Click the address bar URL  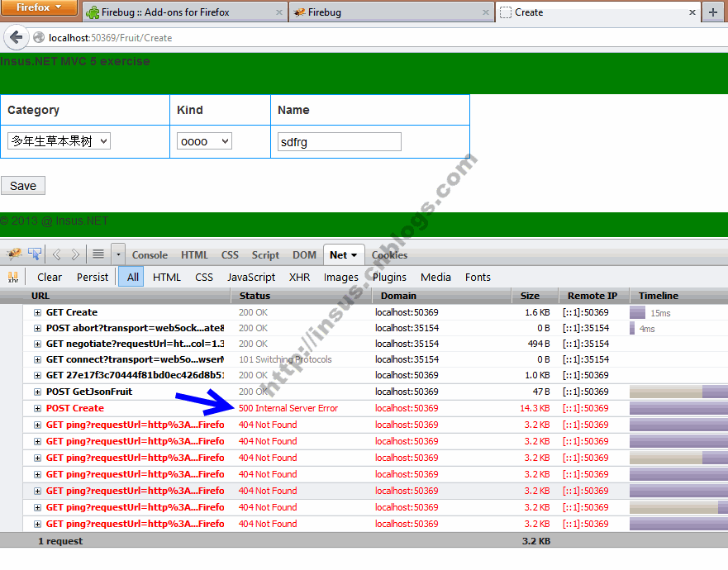click(x=110, y=38)
